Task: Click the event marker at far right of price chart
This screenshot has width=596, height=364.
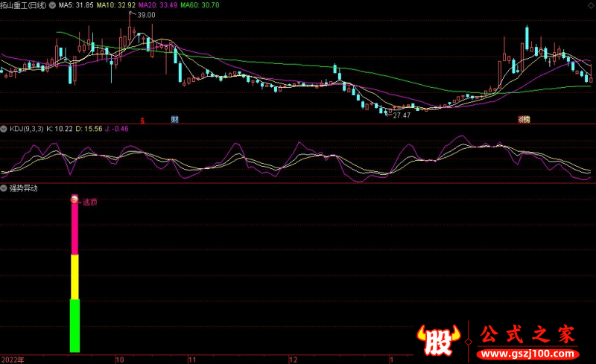Action: 524,119
